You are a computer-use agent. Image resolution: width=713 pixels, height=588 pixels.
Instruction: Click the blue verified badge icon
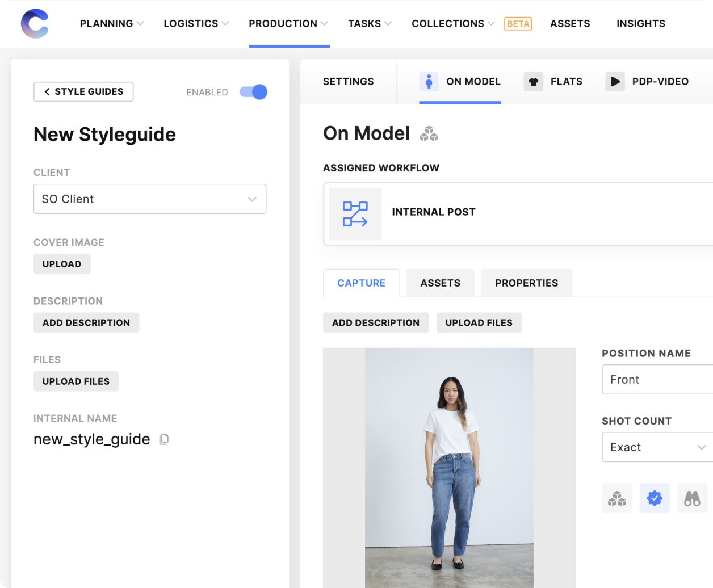654,498
